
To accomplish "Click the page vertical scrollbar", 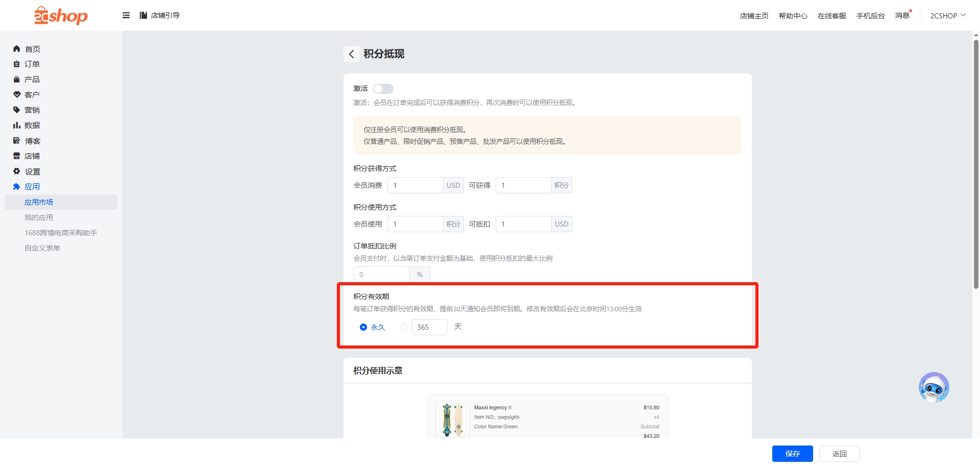I will 976,163.
